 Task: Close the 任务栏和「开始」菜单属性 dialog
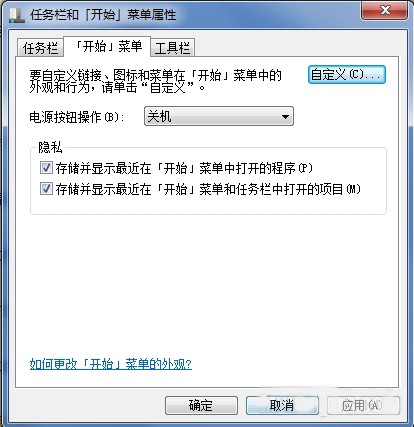pyautogui.click(x=384, y=10)
